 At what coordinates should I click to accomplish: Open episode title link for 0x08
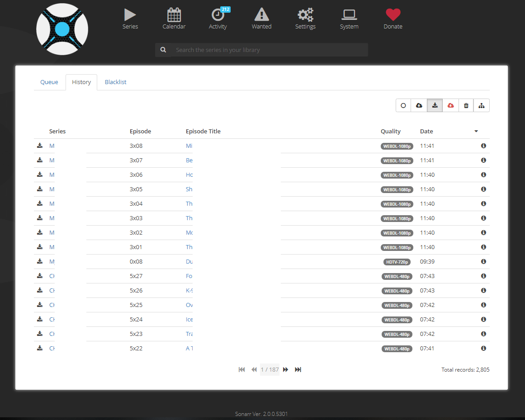click(189, 262)
